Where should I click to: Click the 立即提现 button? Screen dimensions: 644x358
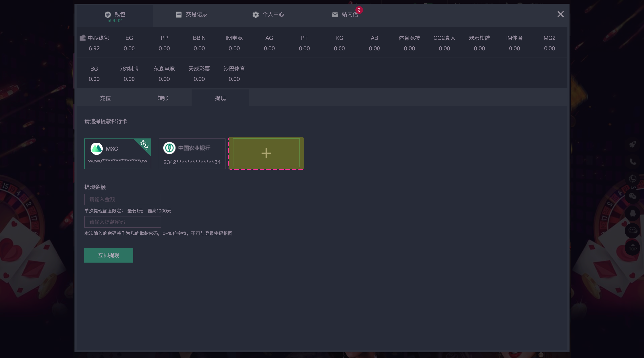tap(109, 255)
